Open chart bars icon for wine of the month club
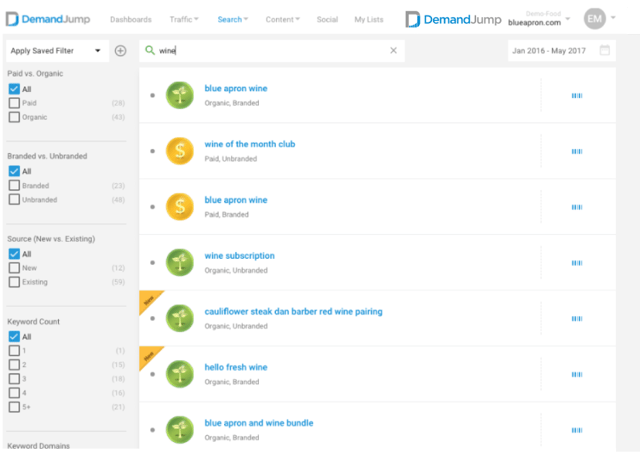 pos(577,151)
